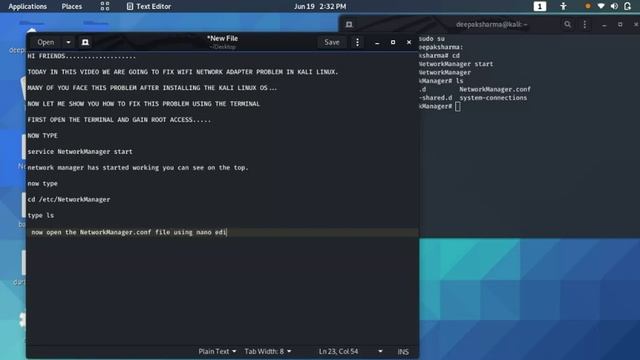640x360 pixels.
Task: Click the orange notification dot icon
Action: tap(588, 6)
